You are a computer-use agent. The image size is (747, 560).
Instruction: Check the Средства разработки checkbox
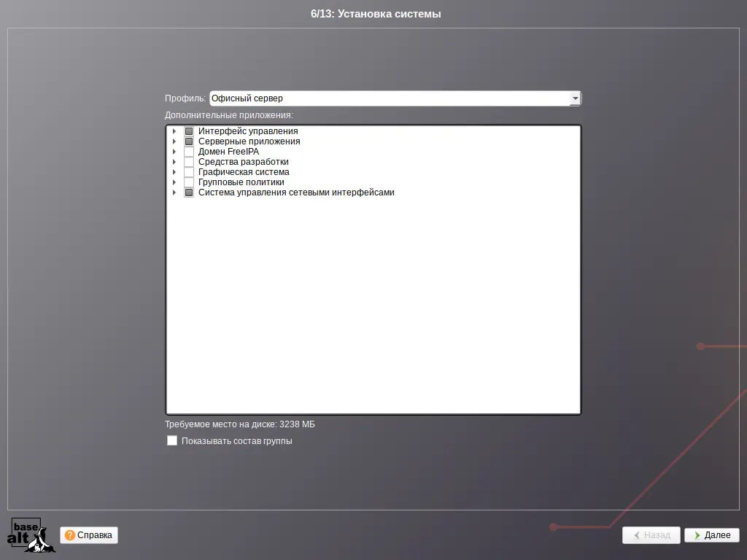pyautogui.click(x=189, y=162)
